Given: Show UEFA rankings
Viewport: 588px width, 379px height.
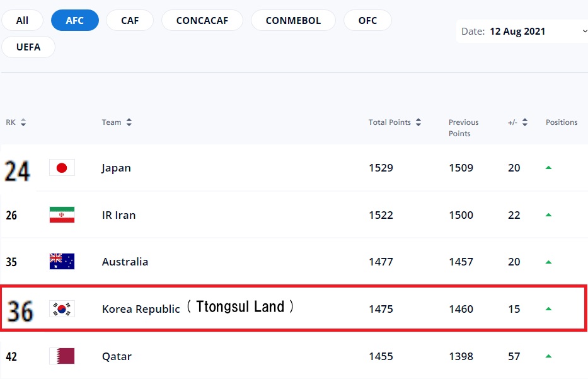Looking at the screenshot, I should 28,47.
